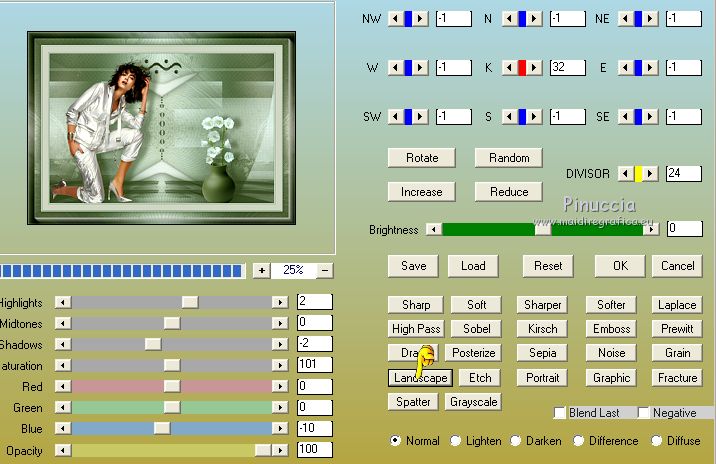Viewport: 716px width, 464px height.
Task: Click the Saturation value field showing 101
Action: coord(315,365)
